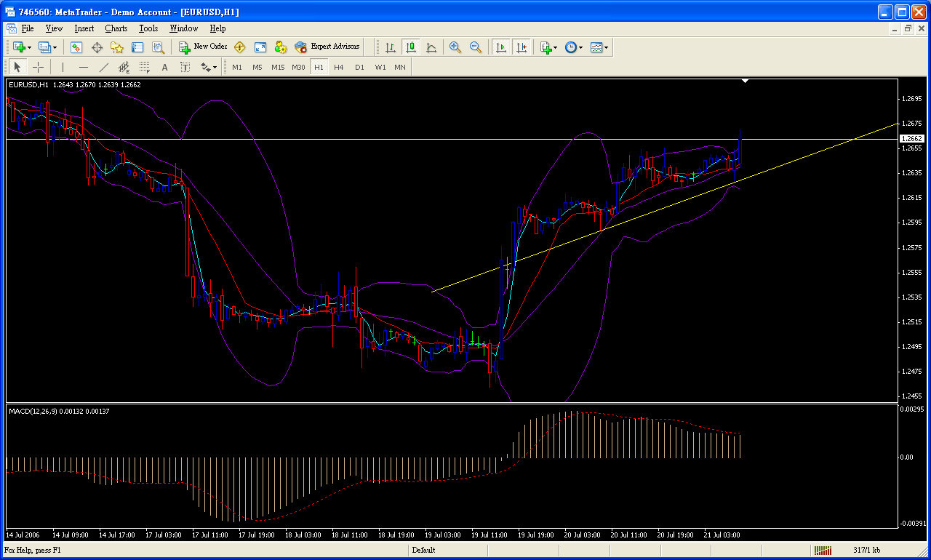This screenshot has width=931, height=560.
Task: Open the MetaEditor yellow diamond icon
Action: (x=239, y=47)
